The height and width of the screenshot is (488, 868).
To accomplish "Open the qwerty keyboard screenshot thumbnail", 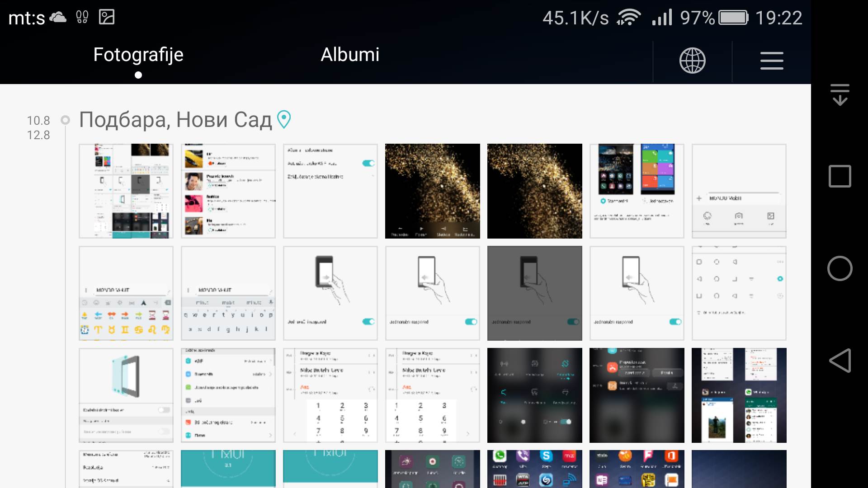I will pyautogui.click(x=228, y=293).
